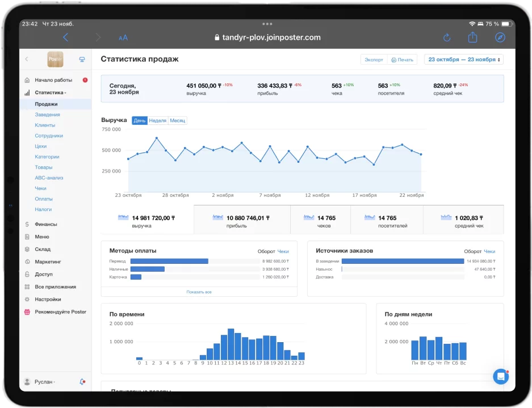Reload the page in Safari toolbar
This screenshot has height=408, width=532.
click(x=446, y=37)
